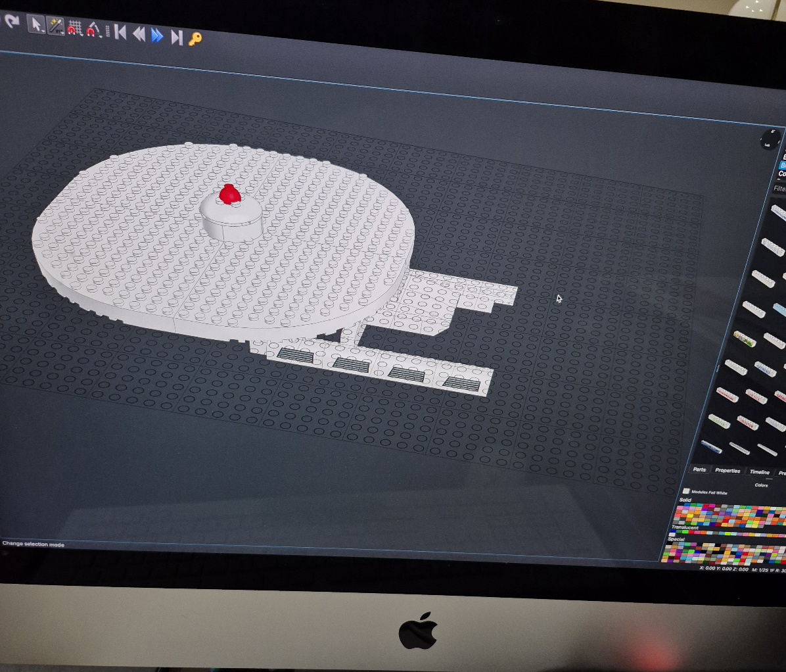Select the red dome piece on the model
786x672 pixels.
tap(229, 194)
